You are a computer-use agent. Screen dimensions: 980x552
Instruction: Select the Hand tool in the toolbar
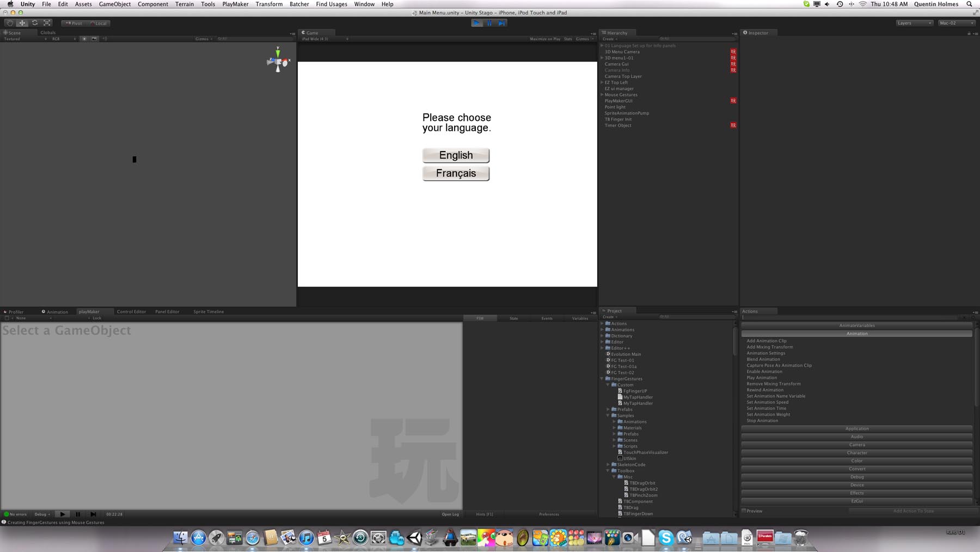[x=9, y=22]
